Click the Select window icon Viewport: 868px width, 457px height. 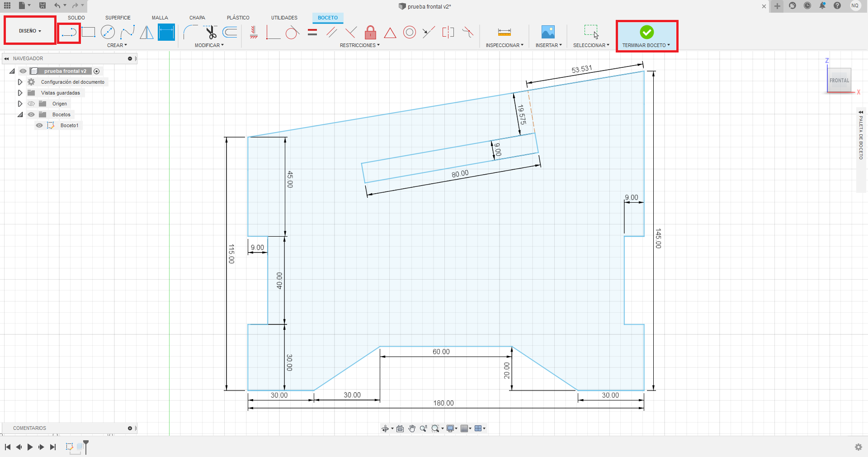point(591,32)
